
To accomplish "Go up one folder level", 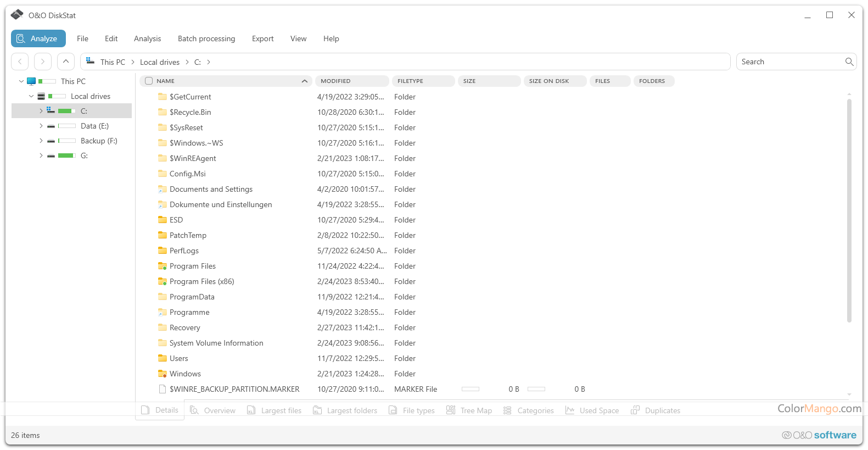I will (66, 62).
